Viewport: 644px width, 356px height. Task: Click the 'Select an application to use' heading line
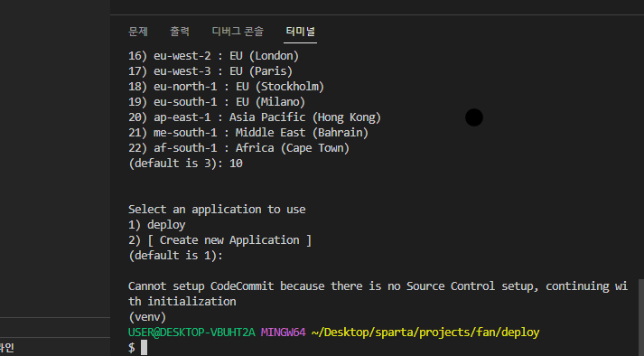coord(217,210)
